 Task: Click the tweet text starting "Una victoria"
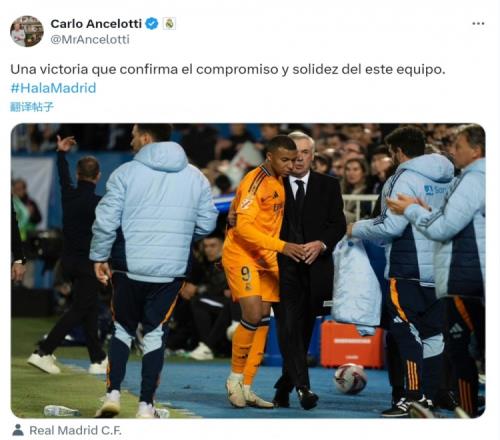(228, 70)
